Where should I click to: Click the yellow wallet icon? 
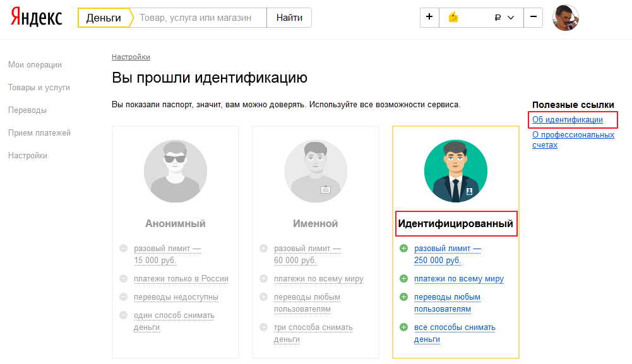point(453,18)
